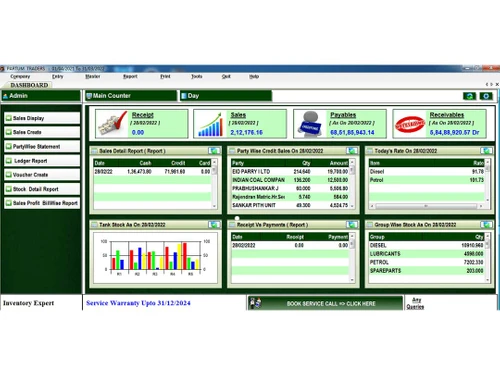This screenshot has width=500, height=375.
Task: Expand the Receipt Vs Payments panel
Action: click(x=352, y=225)
